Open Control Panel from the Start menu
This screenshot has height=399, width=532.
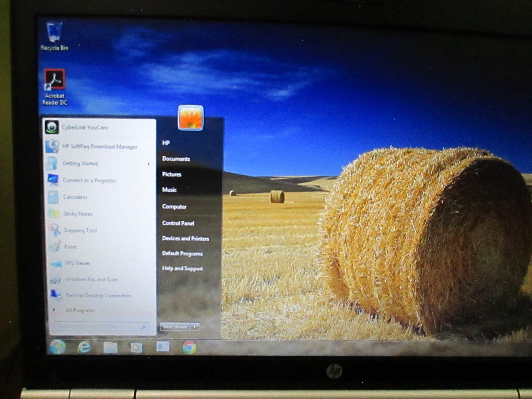(x=178, y=223)
